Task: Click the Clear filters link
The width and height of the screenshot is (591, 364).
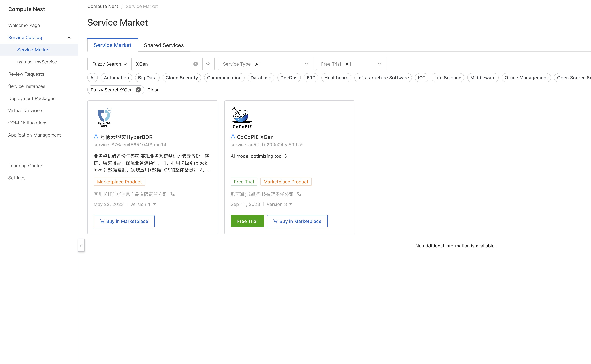Action: tap(153, 90)
